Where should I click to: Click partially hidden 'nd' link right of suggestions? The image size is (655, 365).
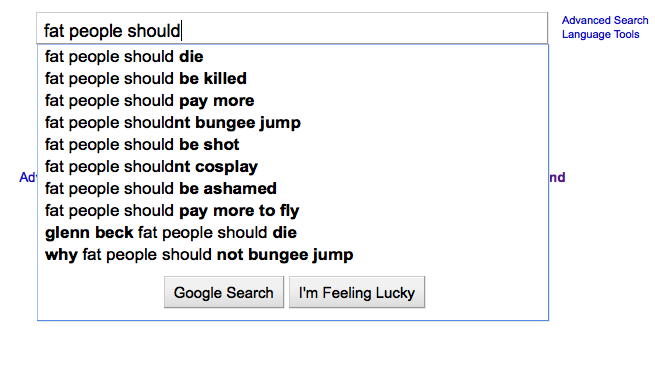(x=557, y=177)
